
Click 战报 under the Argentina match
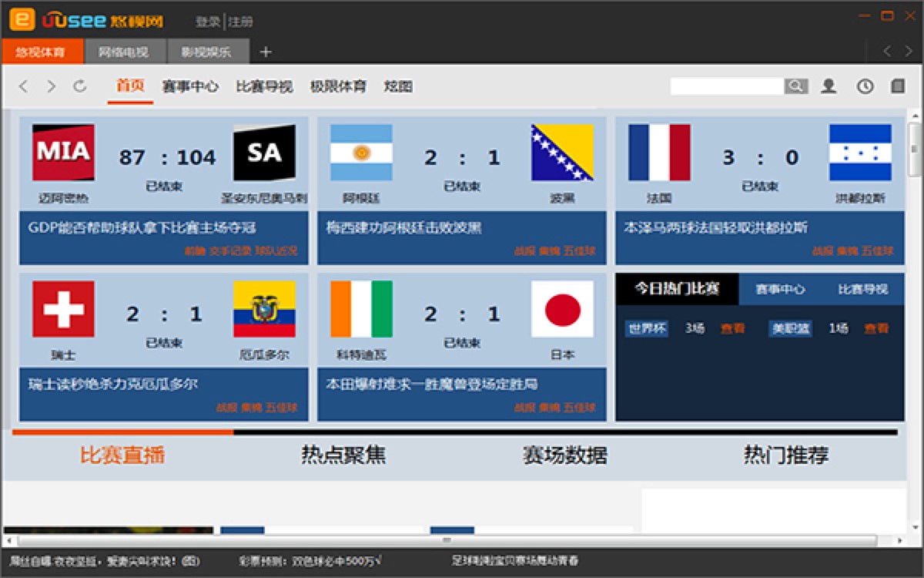coord(524,251)
